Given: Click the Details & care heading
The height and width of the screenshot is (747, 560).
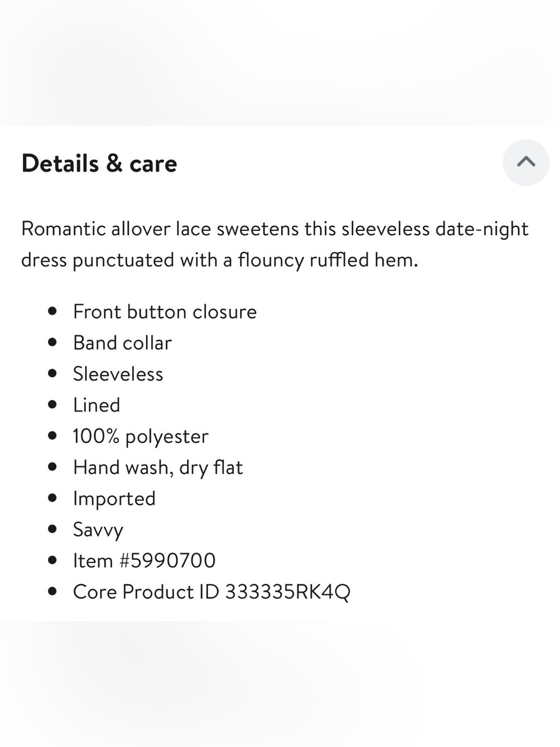Looking at the screenshot, I should click(x=99, y=164).
